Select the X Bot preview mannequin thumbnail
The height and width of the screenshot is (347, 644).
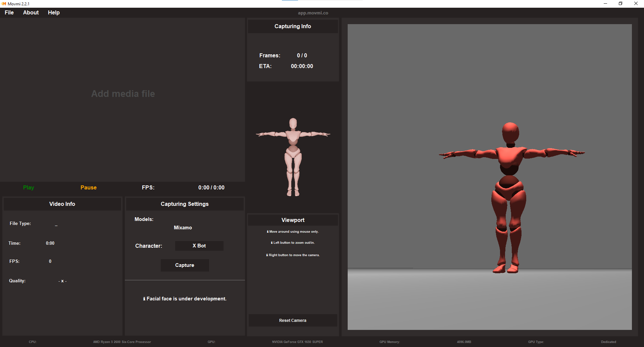pyautogui.click(x=293, y=154)
